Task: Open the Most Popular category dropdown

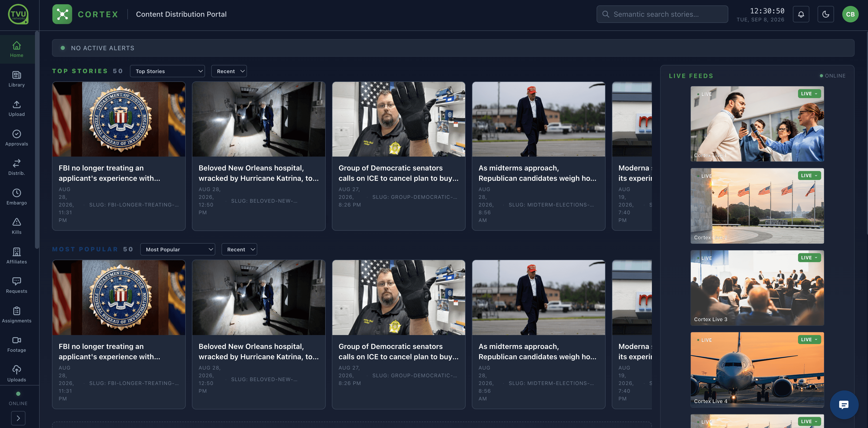Action: 178,250
